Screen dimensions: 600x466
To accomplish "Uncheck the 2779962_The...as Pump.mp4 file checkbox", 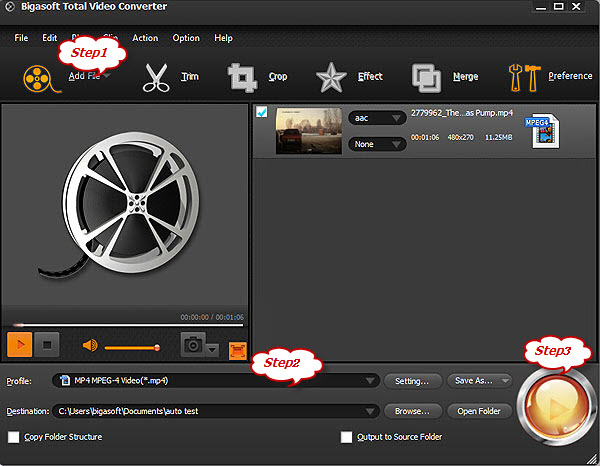I will (x=262, y=112).
